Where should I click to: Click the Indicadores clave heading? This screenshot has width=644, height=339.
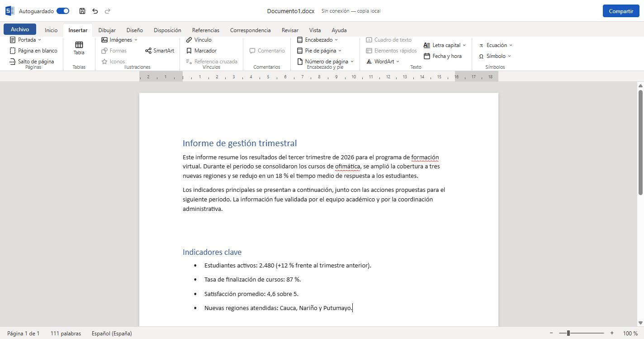(x=212, y=252)
